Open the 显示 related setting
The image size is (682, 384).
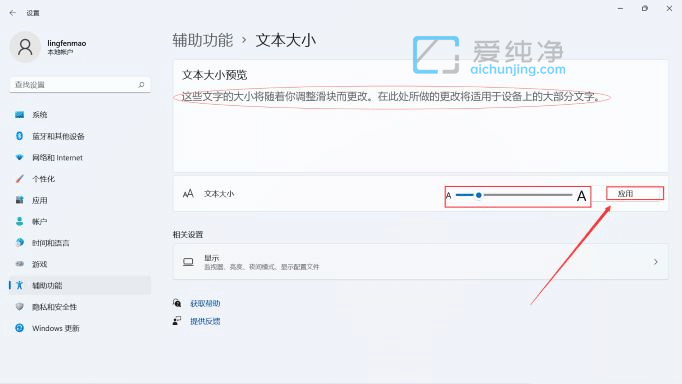(x=420, y=262)
